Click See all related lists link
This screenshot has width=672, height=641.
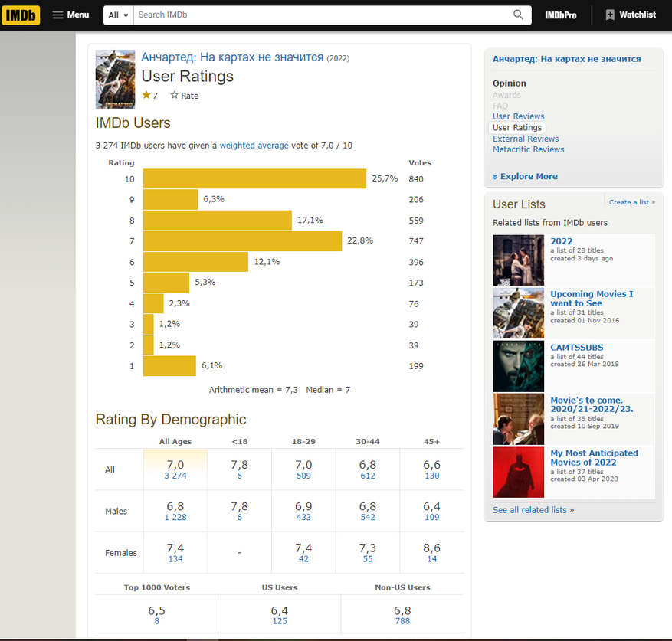click(533, 510)
